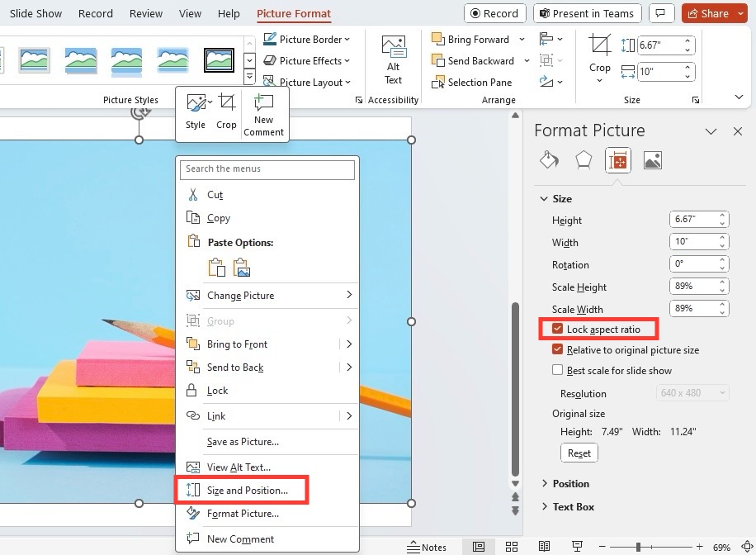Switch to Reading view
The height and width of the screenshot is (555, 756).
(545, 547)
